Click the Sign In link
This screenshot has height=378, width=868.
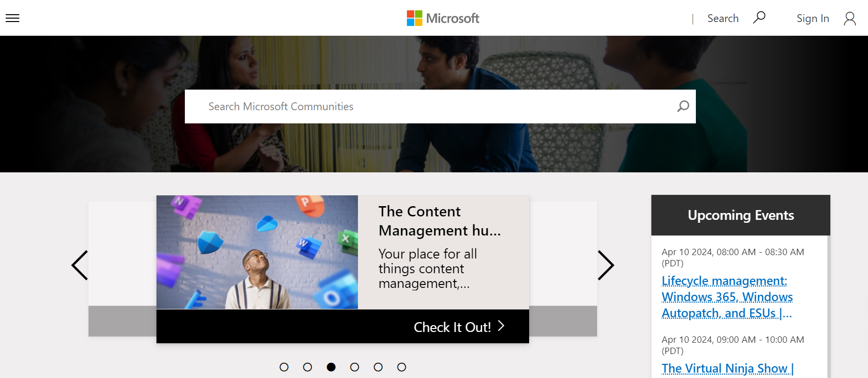[813, 19]
